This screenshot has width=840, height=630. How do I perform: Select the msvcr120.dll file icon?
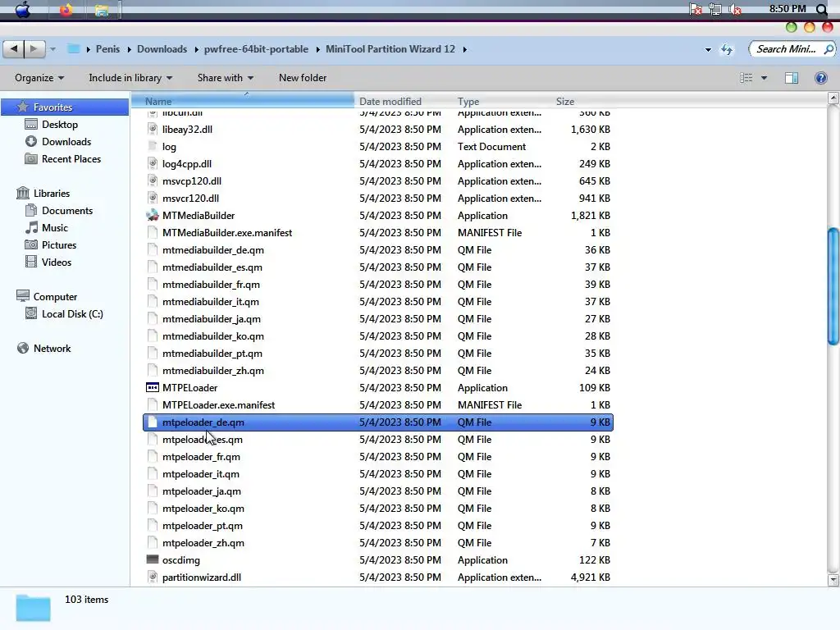[153, 199]
